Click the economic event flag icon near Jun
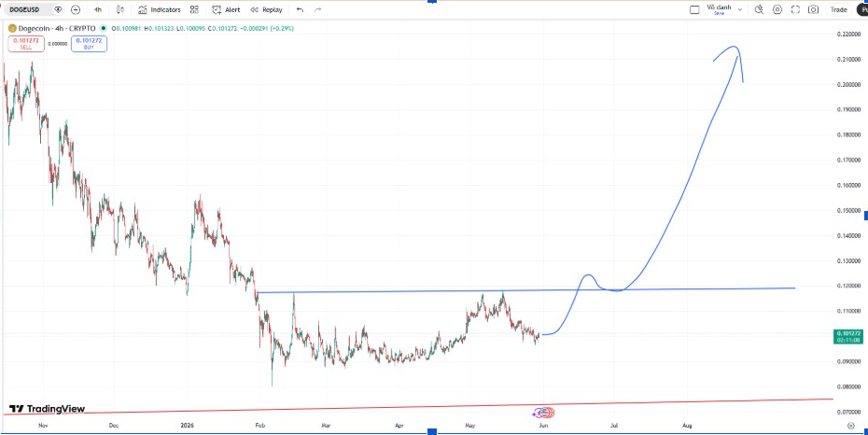Screen dimensions: 868x435 point(543,413)
